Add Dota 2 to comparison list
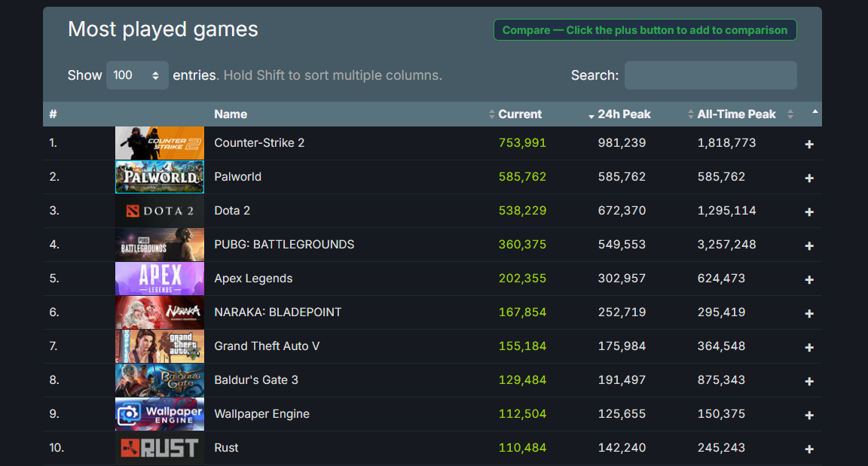The height and width of the screenshot is (466, 868). point(809,212)
